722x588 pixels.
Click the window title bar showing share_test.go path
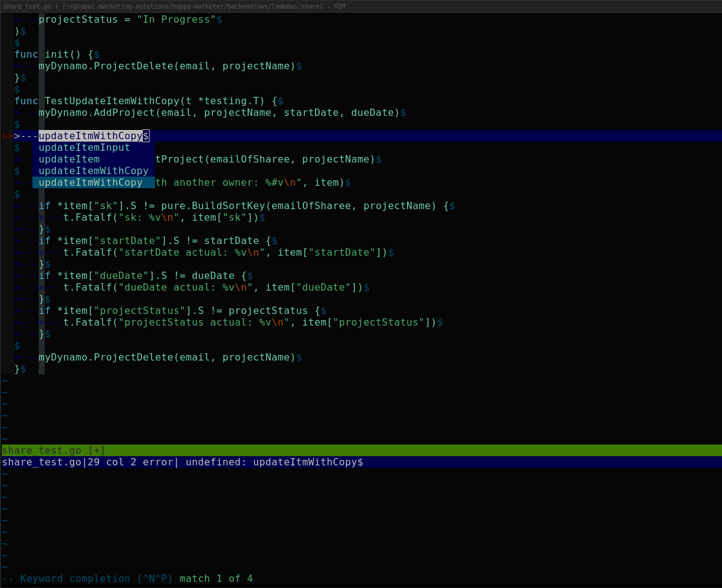click(x=174, y=6)
